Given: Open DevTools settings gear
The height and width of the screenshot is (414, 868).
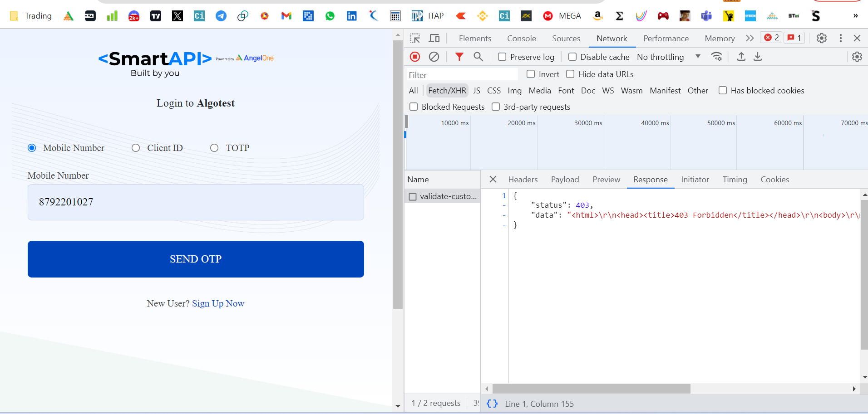Looking at the screenshot, I should (822, 38).
